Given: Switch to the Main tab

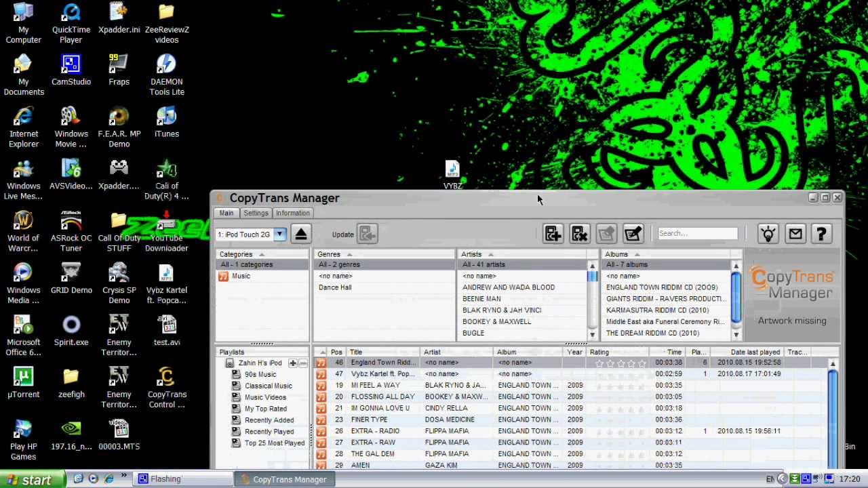Looking at the screenshot, I should (226, 213).
